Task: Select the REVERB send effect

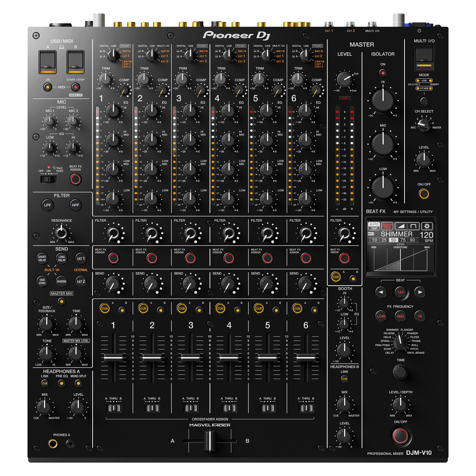Action: click(62, 282)
